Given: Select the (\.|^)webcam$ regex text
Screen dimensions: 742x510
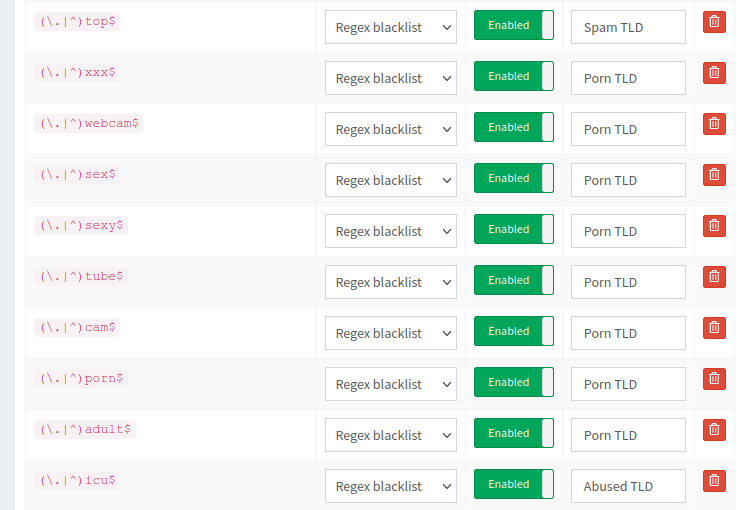Looking at the screenshot, I should (88, 124).
